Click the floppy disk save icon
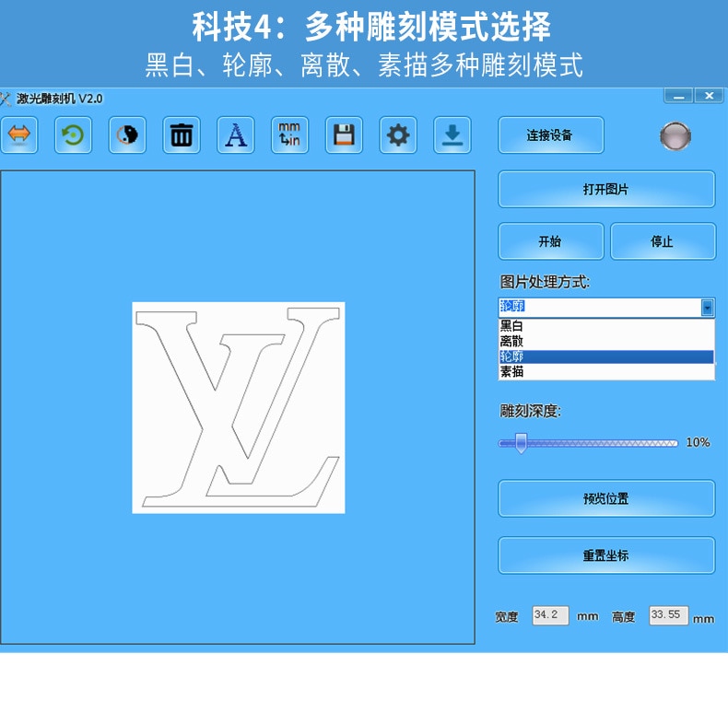This screenshot has height=724, width=728. tap(344, 135)
